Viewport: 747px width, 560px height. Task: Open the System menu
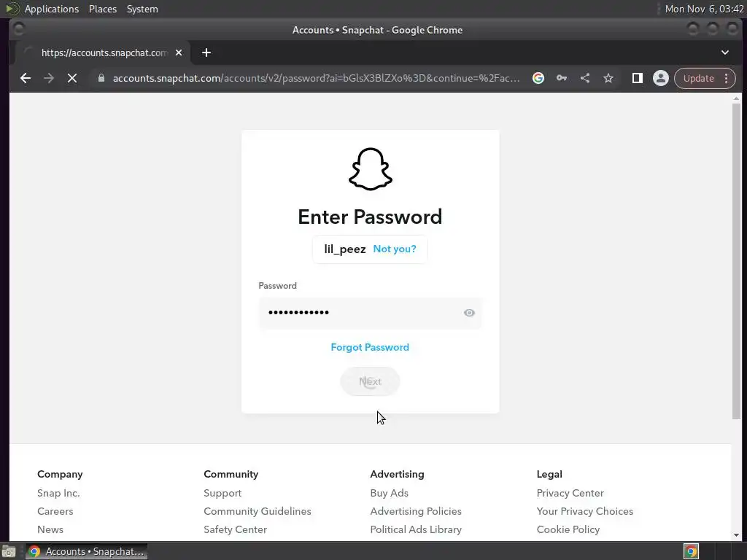[x=142, y=9]
